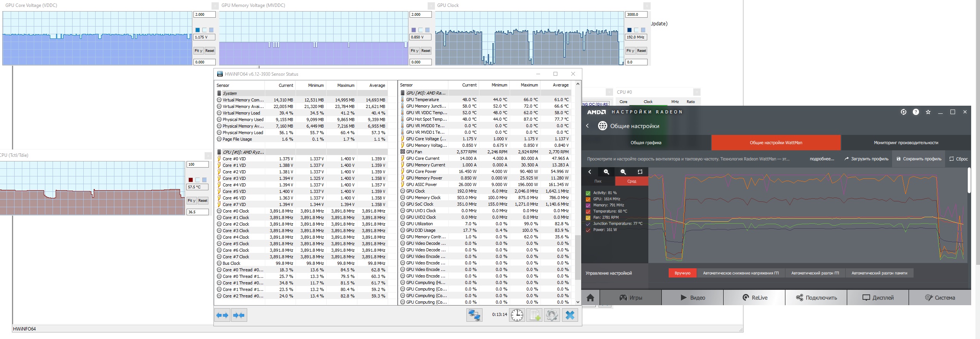Click the network computers icon in HWiNFO
Viewport: 980px width, 339px height.
tap(474, 316)
